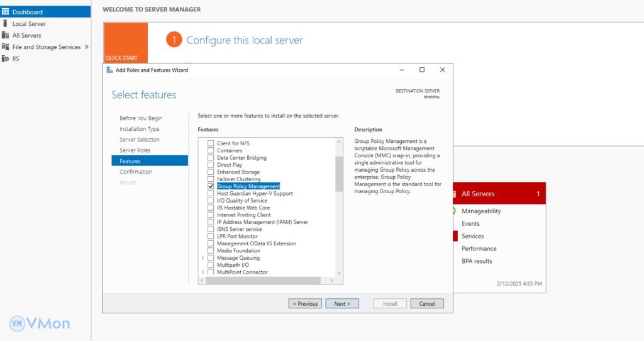Open Services in All Servers tile

tap(473, 236)
